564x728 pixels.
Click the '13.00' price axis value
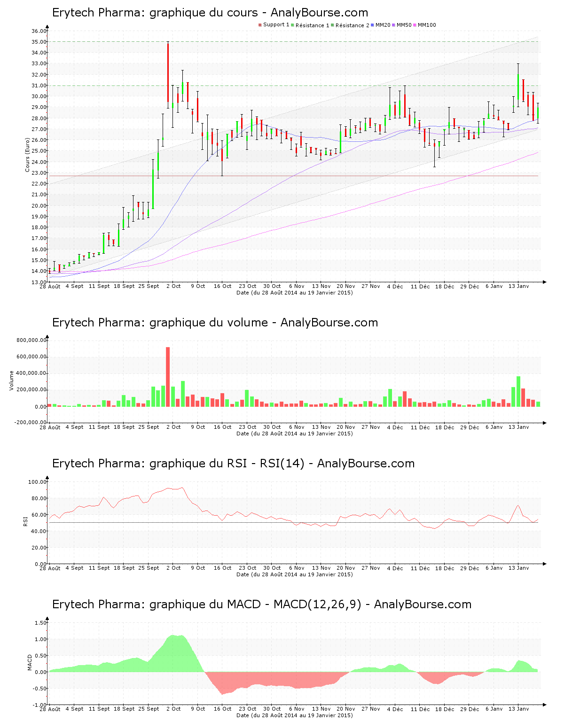[39, 282]
